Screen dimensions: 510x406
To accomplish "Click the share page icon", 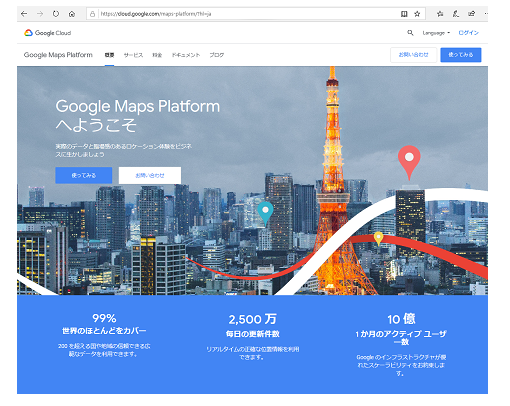I will pyautogui.click(x=471, y=14).
